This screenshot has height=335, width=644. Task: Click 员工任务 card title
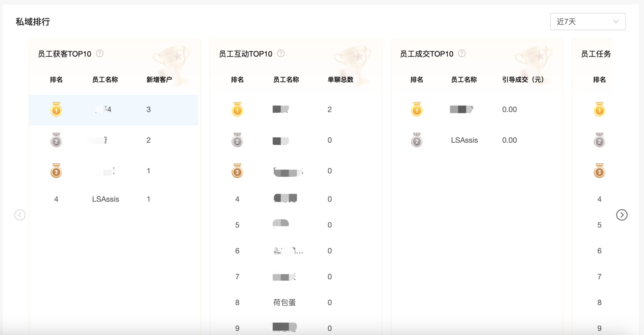click(x=596, y=54)
